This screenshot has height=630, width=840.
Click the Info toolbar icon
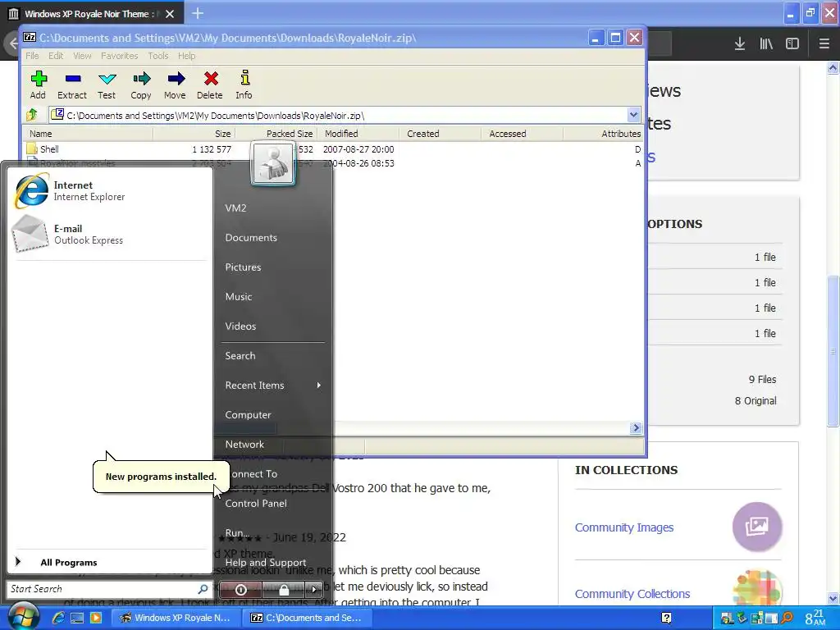244,84
